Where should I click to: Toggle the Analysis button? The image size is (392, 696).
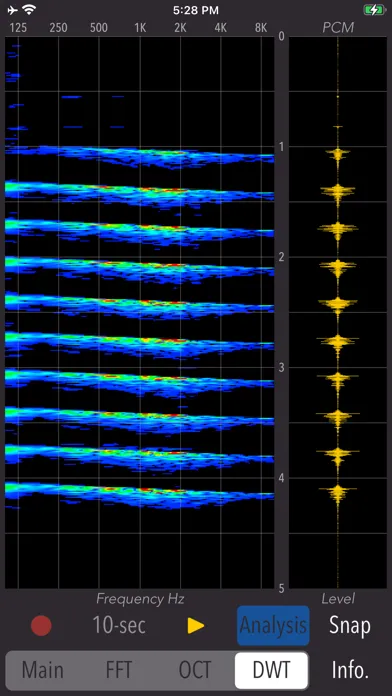pos(273,625)
